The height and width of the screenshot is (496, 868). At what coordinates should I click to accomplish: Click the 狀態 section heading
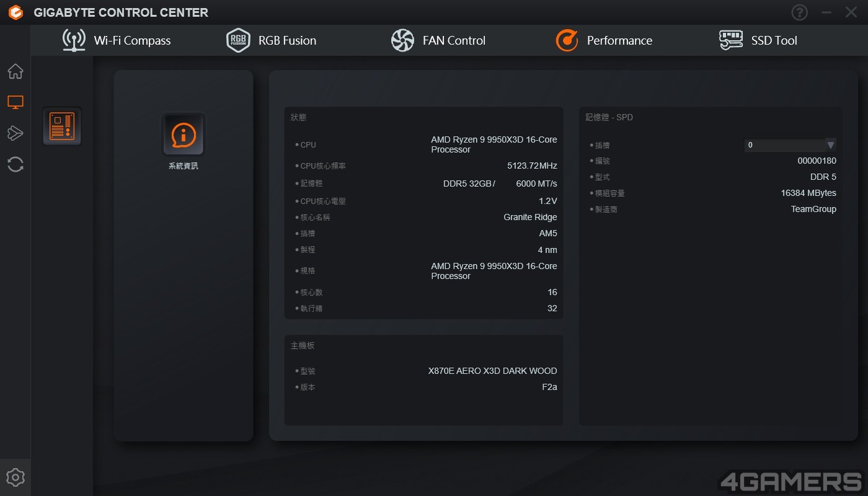point(298,117)
